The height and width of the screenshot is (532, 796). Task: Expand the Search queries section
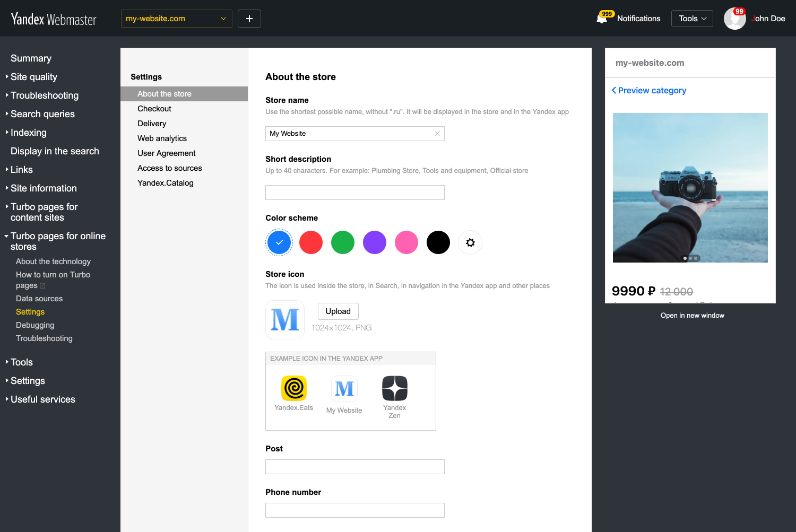point(42,114)
